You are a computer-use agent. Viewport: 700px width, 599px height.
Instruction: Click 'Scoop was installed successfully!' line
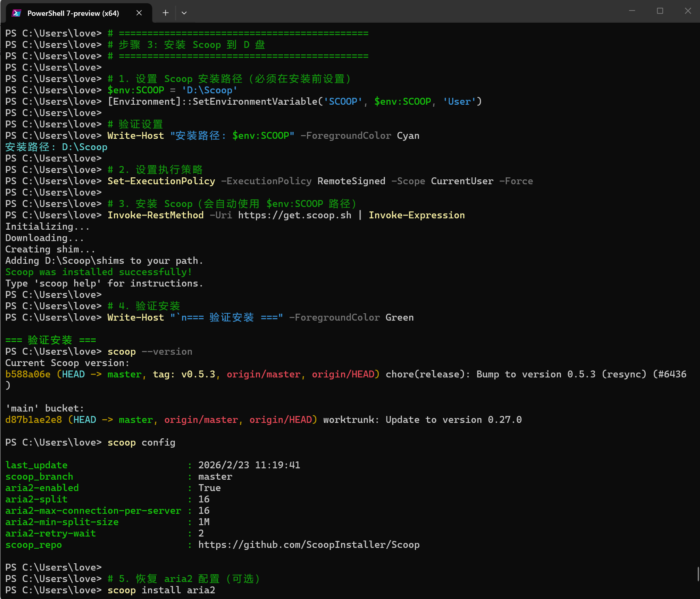click(99, 272)
